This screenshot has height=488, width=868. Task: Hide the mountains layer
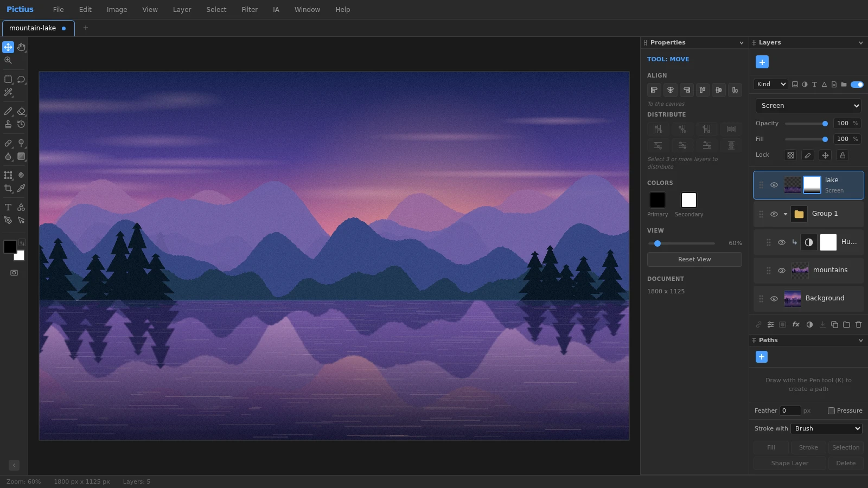(782, 270)
